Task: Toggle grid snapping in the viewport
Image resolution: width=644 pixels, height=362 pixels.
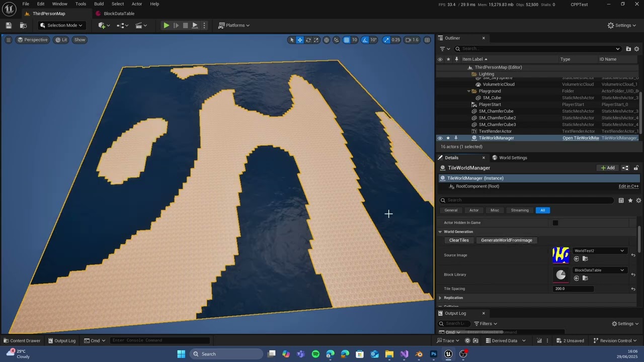Action: (x=347, y=40)
